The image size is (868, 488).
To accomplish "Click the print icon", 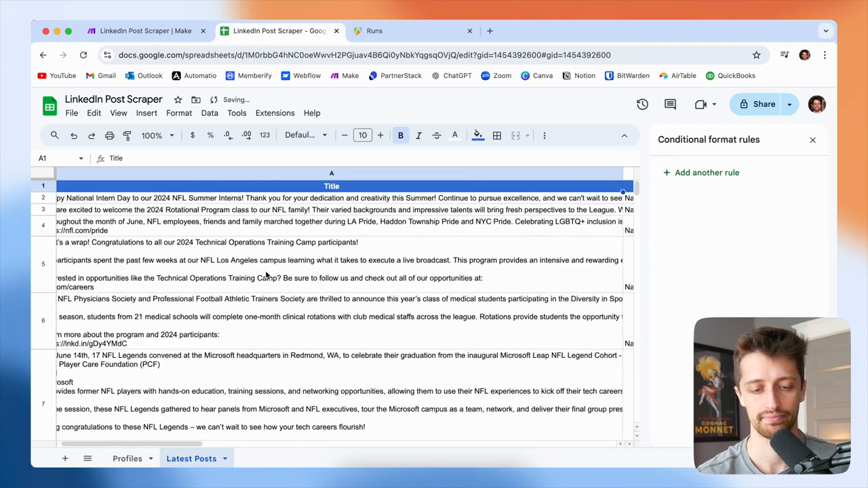I will [x=109, y=136].
